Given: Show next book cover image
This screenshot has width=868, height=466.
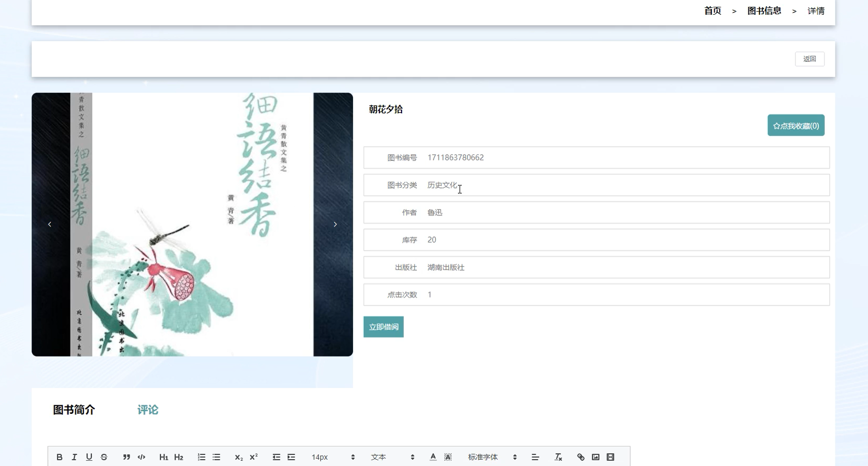Looking at the screenshot, I should (335, 224).
